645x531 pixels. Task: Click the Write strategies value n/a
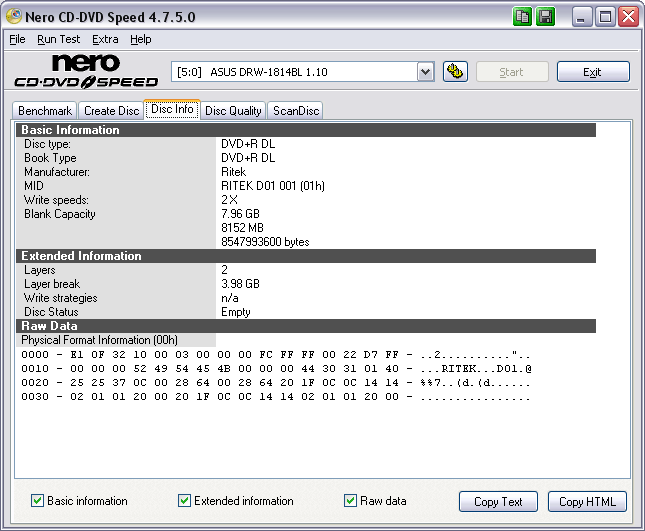[x=230, y=298]
